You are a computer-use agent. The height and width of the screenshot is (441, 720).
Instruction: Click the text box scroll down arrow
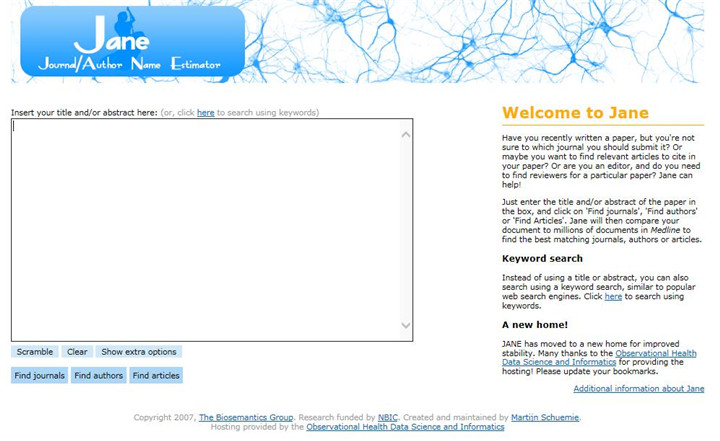[406, 325]
